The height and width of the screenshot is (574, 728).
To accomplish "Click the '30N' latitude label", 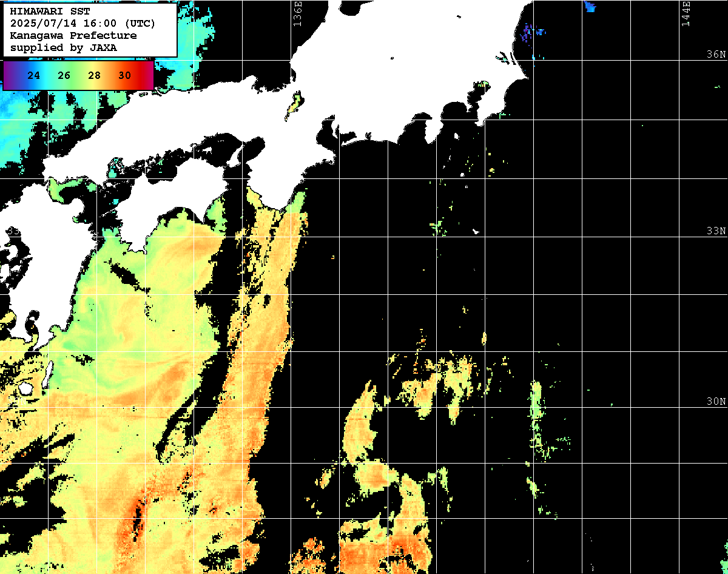I will pyautogui.click(x=716, y=402).
